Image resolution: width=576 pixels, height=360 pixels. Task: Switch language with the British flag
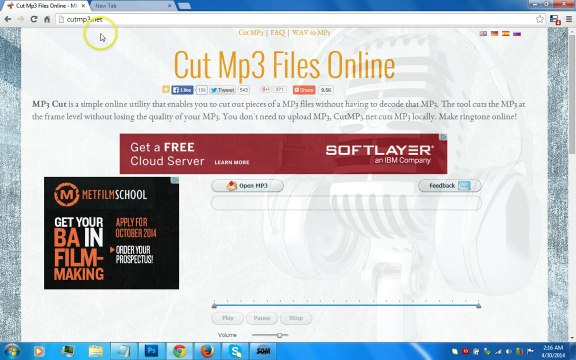click(483, 33)
